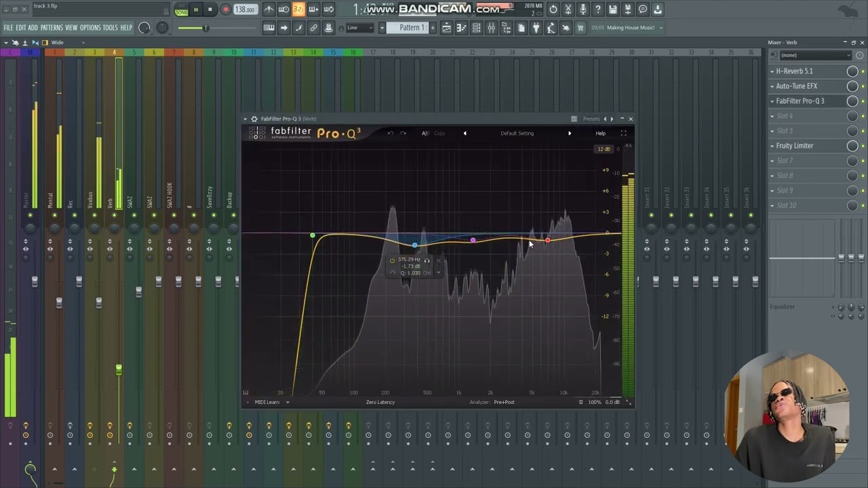Click the question mark help icon

(598, 9)
